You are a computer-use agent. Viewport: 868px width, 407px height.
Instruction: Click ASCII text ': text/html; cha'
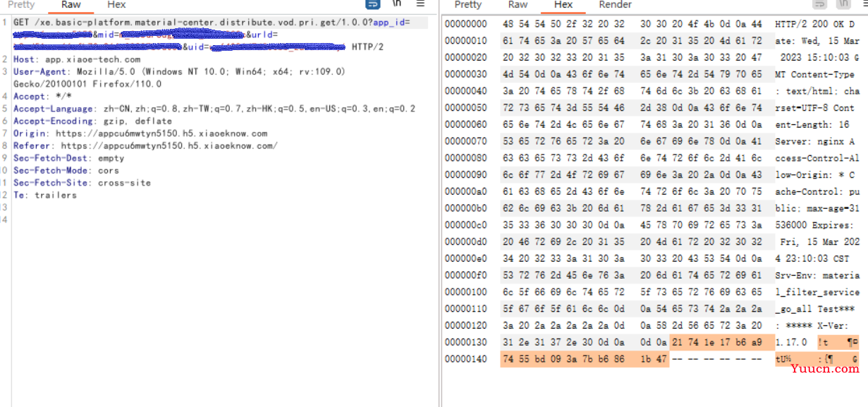817,91
